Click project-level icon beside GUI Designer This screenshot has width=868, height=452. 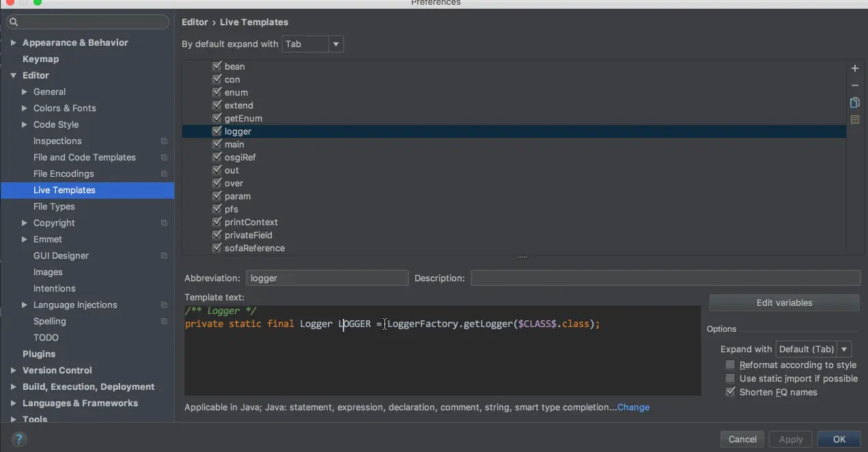pos(164,256)
